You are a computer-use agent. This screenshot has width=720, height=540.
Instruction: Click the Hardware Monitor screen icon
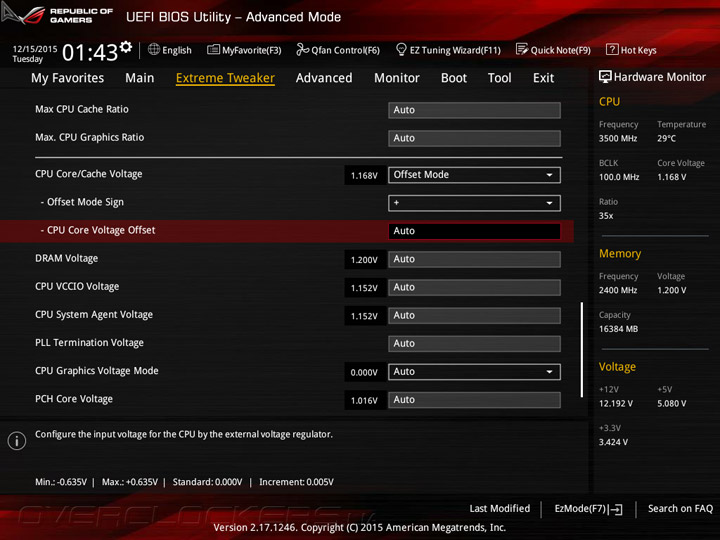click(605, 77)
